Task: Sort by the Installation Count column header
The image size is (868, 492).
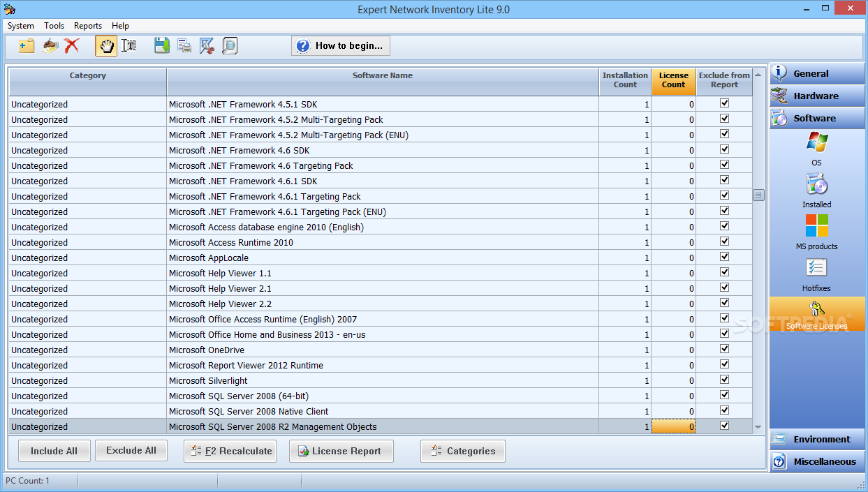Action: 625,82
